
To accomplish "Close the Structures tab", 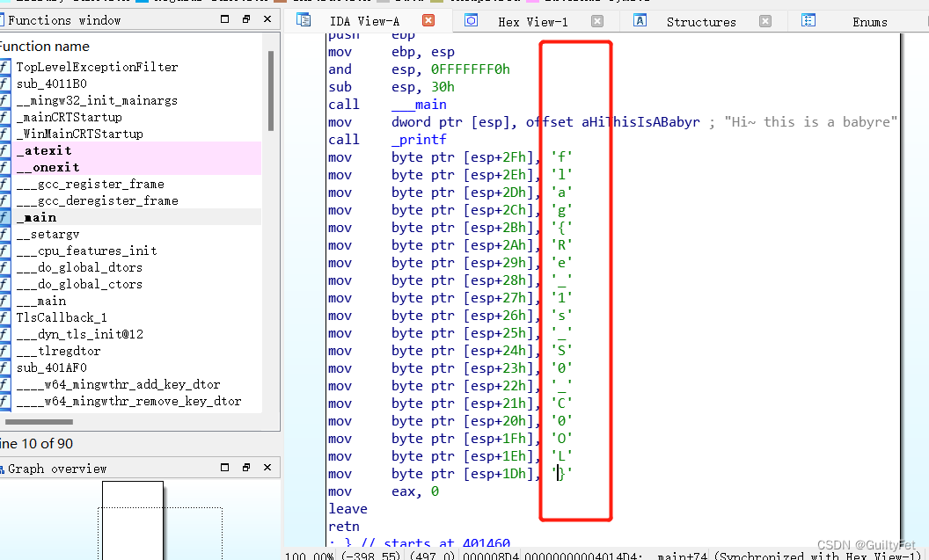I will point(765,21).
